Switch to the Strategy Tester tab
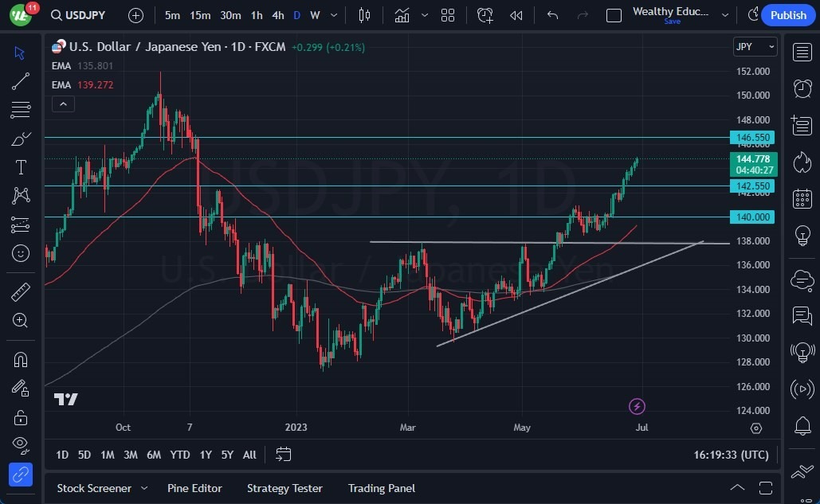The width and height of the screenshot is (820, 504). click(x=284, y=488)
